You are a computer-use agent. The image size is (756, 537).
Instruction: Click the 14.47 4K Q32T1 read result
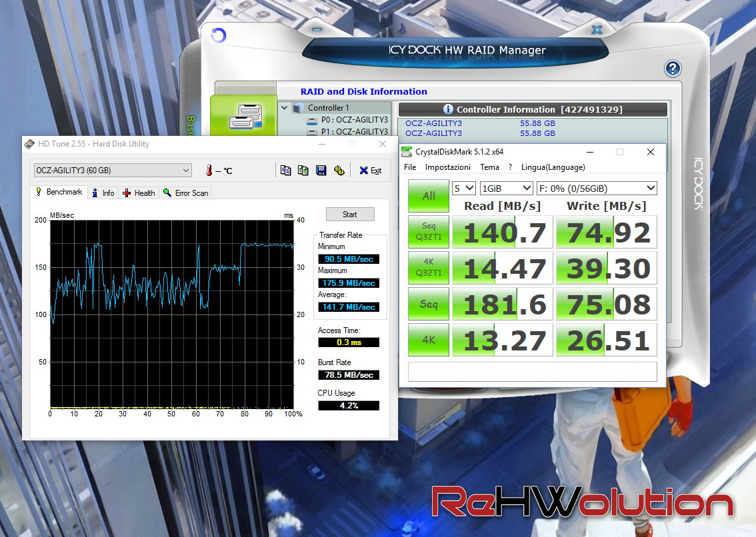503,268
